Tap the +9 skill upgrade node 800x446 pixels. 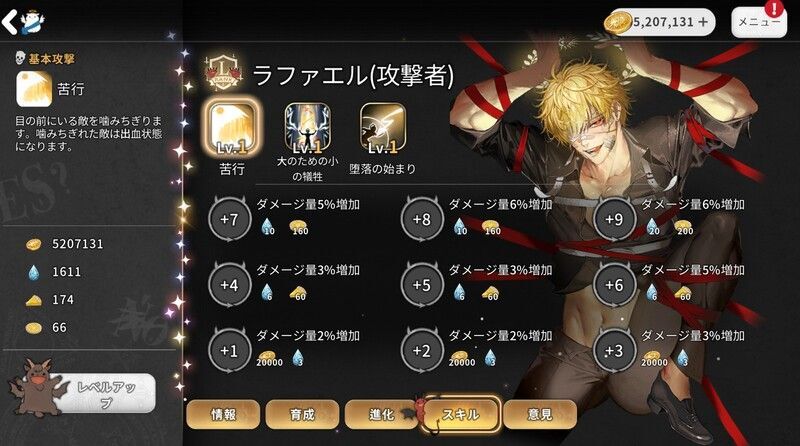(x=614, y=219)
